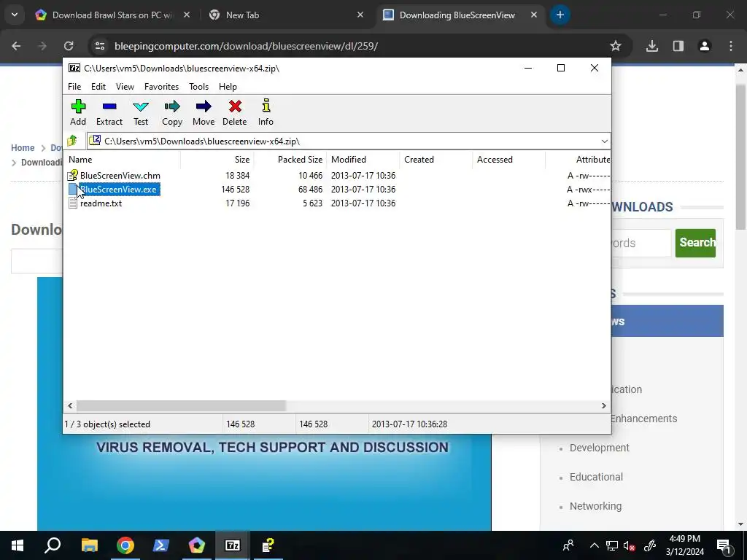Open Chrome three-dot menu
The width and height of the screenshot is (747, 560).
point(731,46)
